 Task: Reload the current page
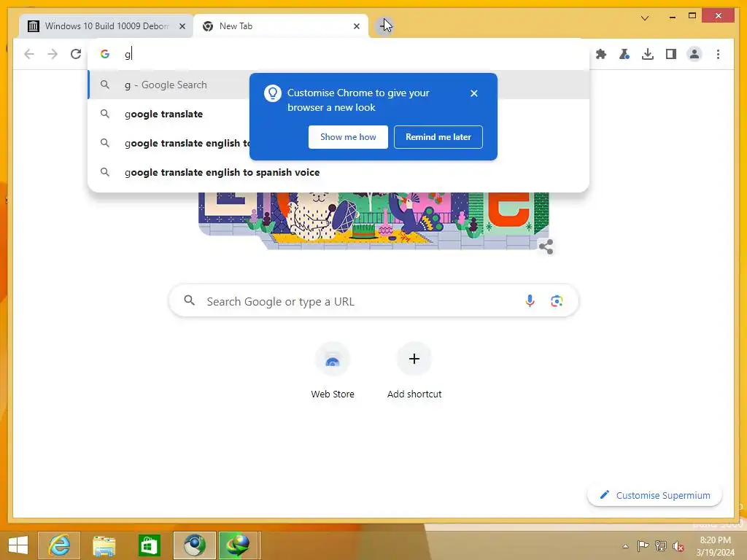coord(76,54)
